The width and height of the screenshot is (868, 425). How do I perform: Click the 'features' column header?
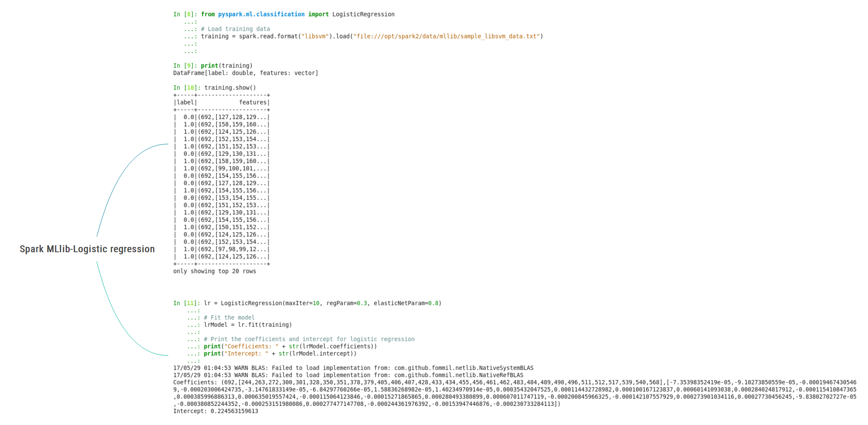tap(252, 102)
